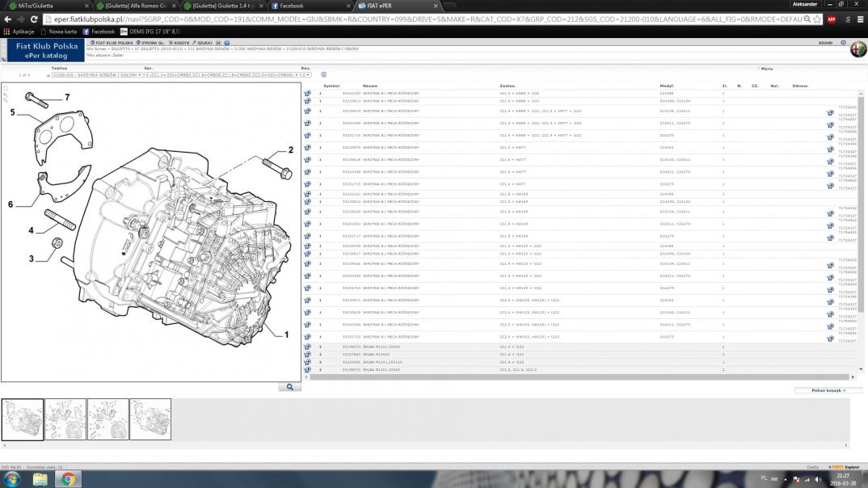868x488 pixels.
Task: Click the volume icon in system tray
Action: pos(818,479)
